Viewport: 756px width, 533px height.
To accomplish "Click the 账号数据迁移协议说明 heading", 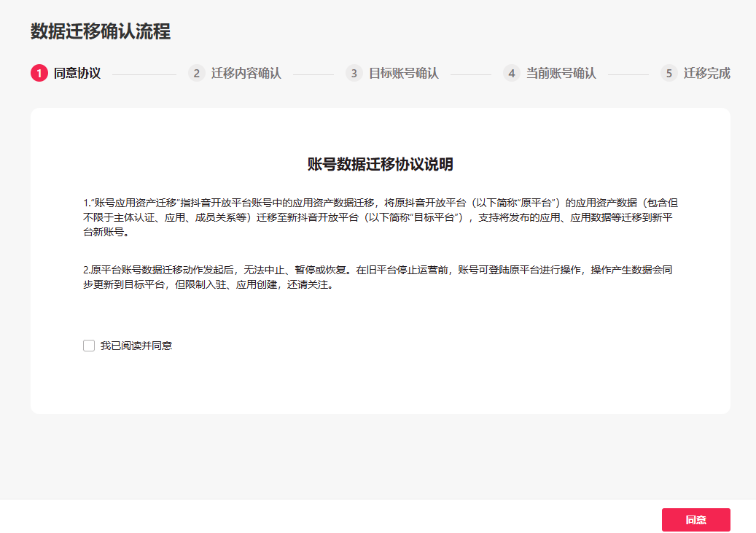I will pos(380,165).
